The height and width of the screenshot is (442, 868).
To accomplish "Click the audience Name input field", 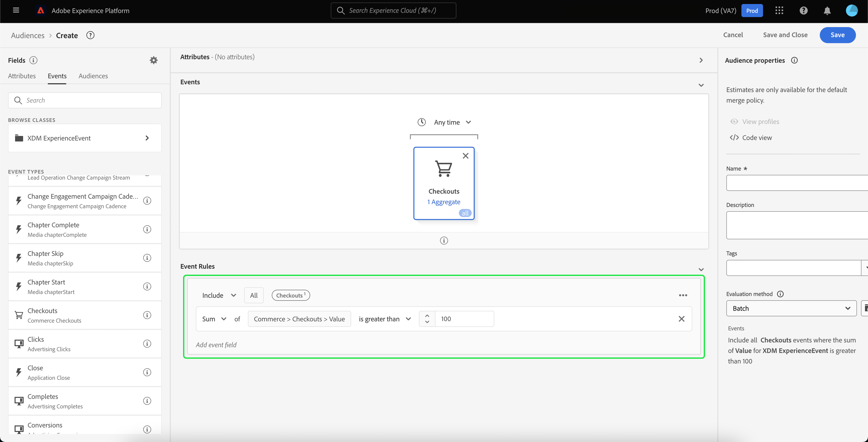I will [797, 183].
